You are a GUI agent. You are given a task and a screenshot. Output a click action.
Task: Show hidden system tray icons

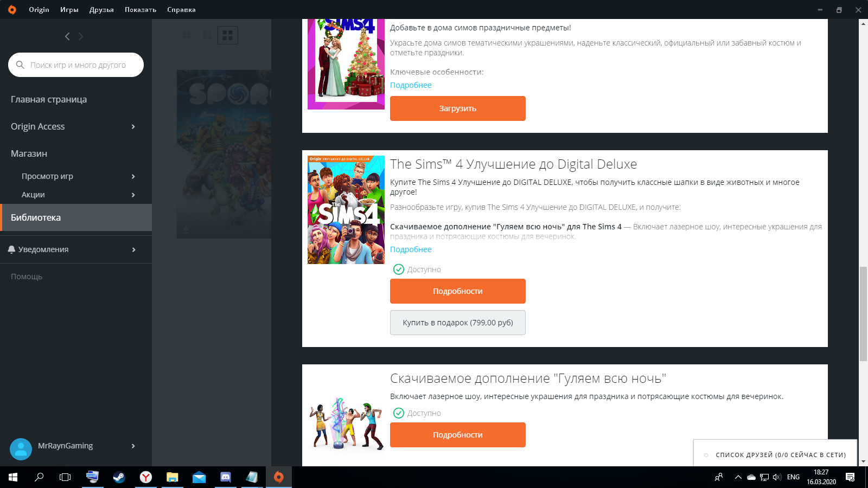coord(738,477)
